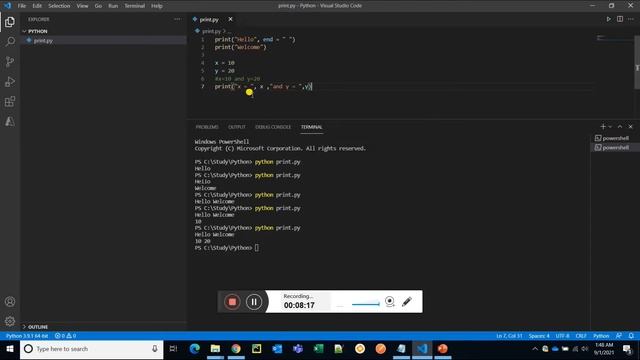The image size is (640, 360).
Task: Open the pen annotation tool in recorder
Action: (407, 302)
